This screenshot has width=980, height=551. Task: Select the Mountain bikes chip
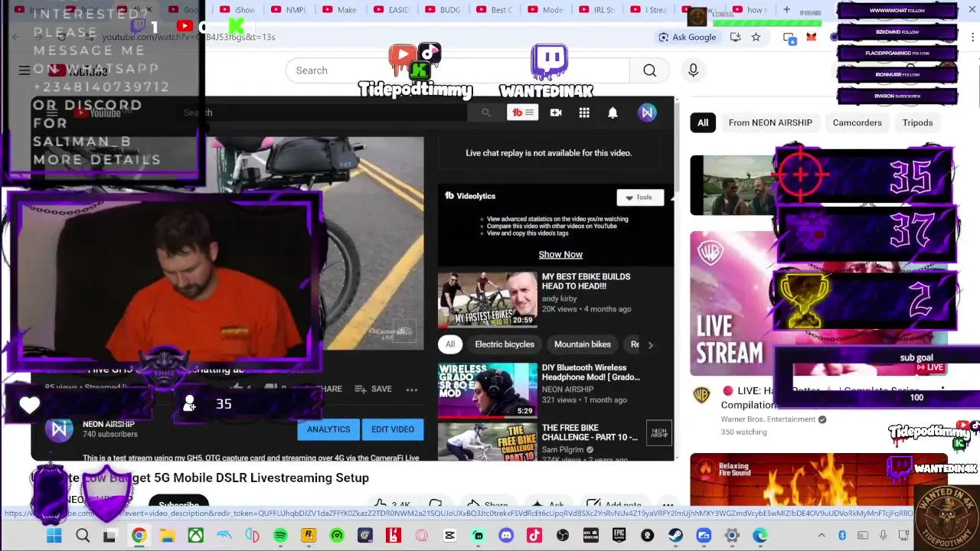pyautogui.click(x=583, y=344)
